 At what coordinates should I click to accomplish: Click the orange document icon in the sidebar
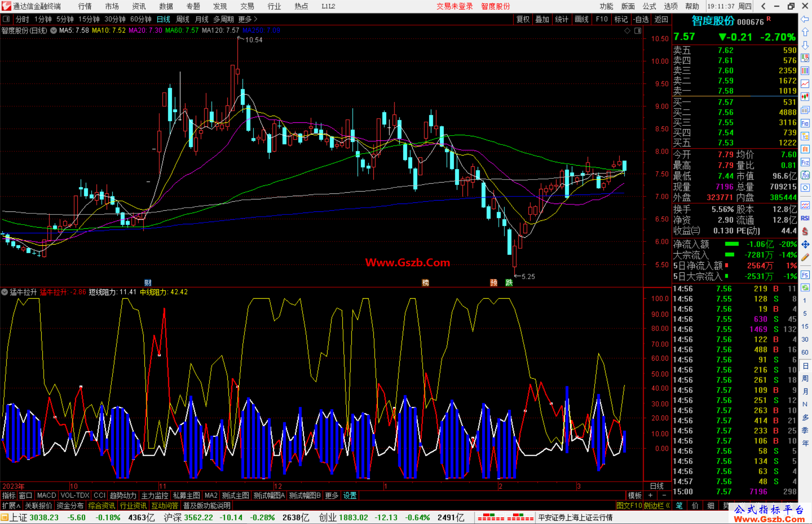805,149
